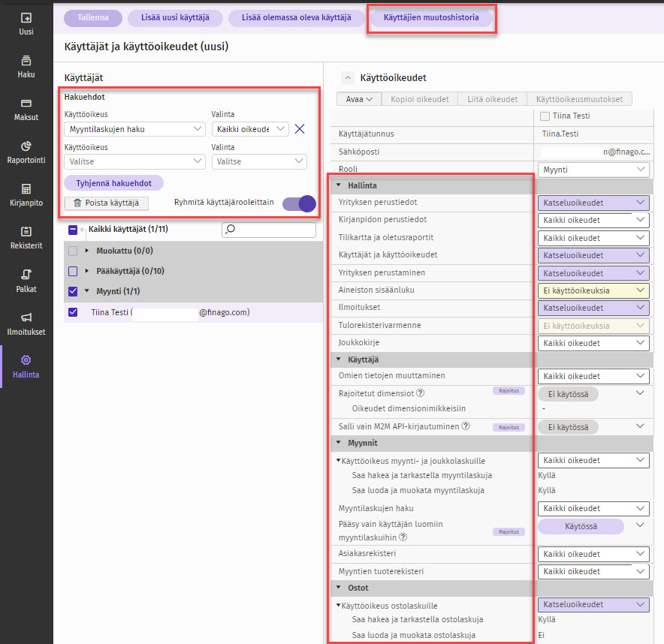Expand the Pääkäyttäjä user group
Image resolution: width=664 pixels, height=644 pixels.
coord(87,271)
